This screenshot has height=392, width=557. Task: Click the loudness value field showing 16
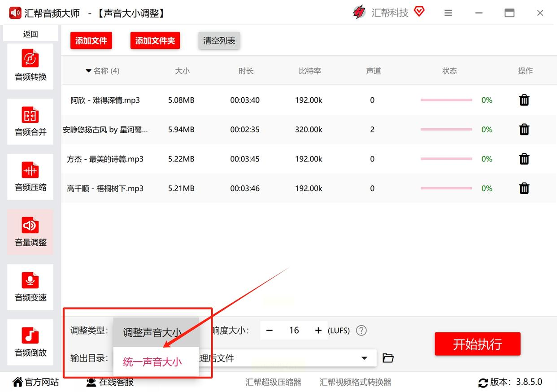[294, 331]
